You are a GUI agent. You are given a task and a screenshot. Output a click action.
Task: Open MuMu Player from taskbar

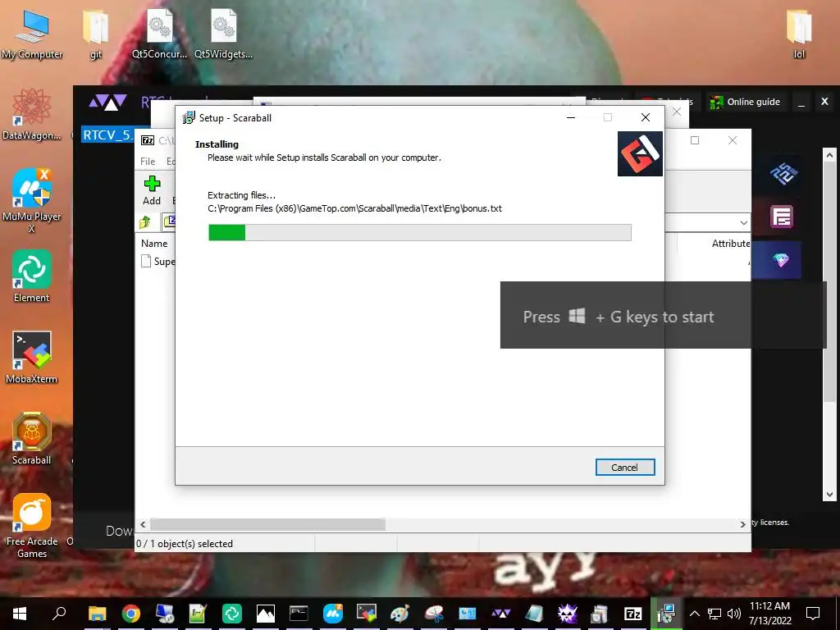click(x=333, y=614)
